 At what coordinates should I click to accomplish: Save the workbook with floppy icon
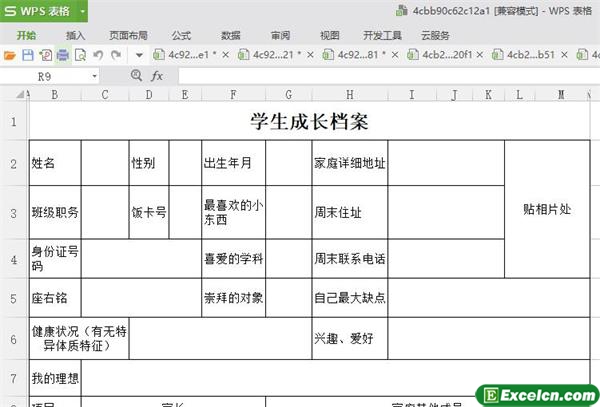[x=28, y=55]
